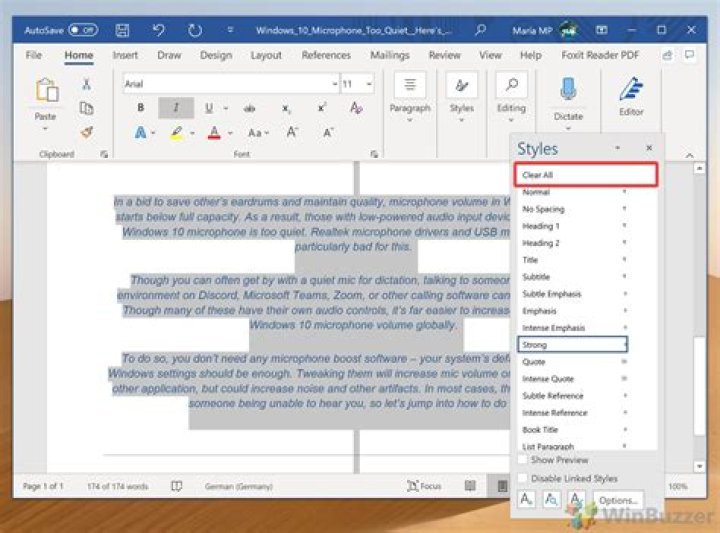Apply subscript formatting

[286, 109]
